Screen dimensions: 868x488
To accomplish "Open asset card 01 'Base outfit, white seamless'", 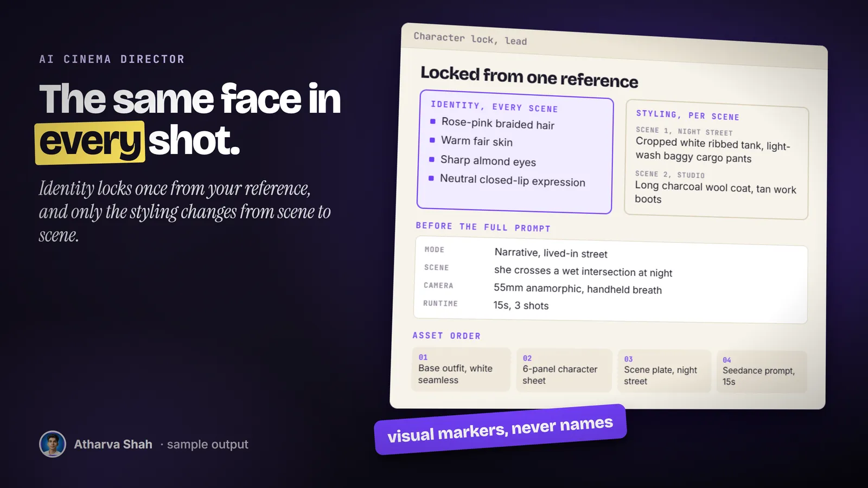I will [x=461, y=369].
